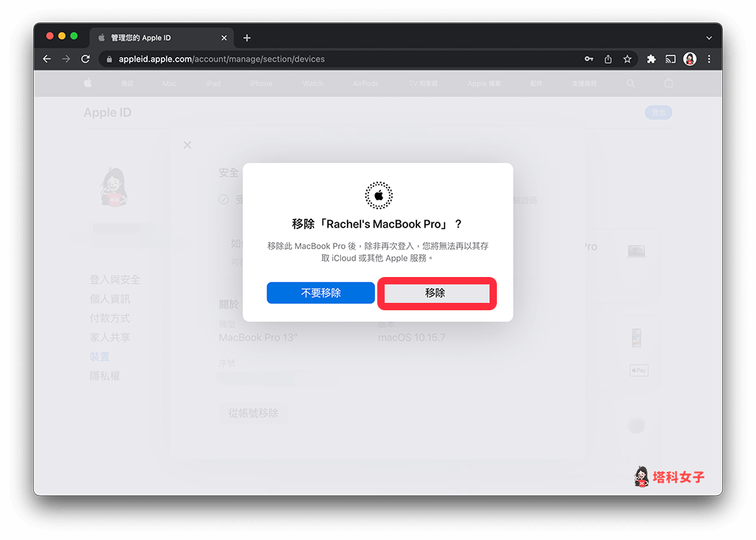756x540 pixels.
Task: Bookmark this page with star icon
Action: [x=627, y=59]
